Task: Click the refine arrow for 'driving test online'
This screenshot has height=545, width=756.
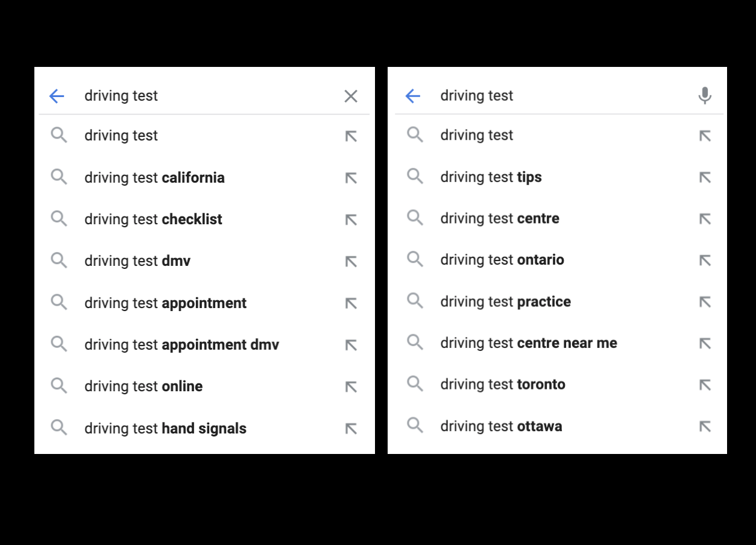Action: pyautogui.click(x=350, y=386)
